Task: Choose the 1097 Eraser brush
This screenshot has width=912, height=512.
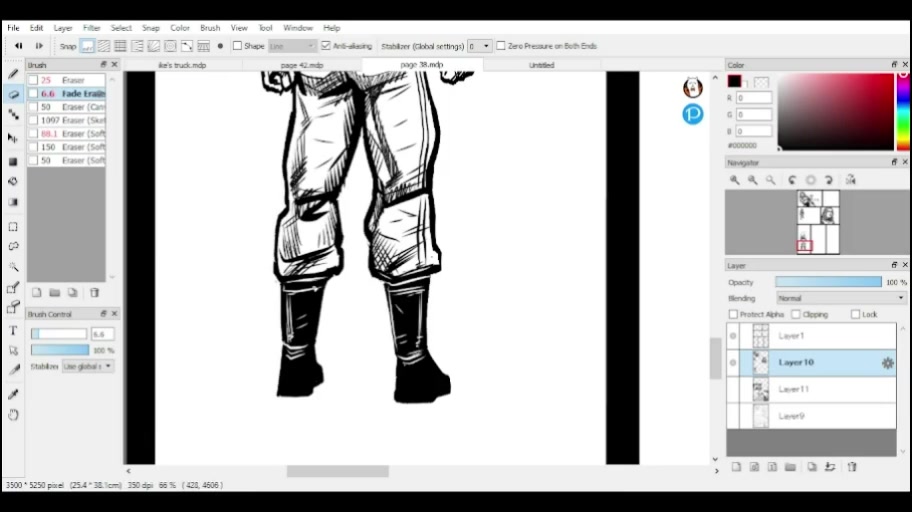Action: [x=66, y=120]
